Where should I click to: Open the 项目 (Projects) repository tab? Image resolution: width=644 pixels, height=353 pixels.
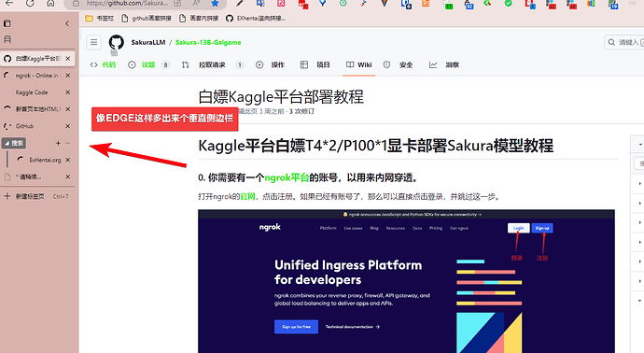click(315, 64)
